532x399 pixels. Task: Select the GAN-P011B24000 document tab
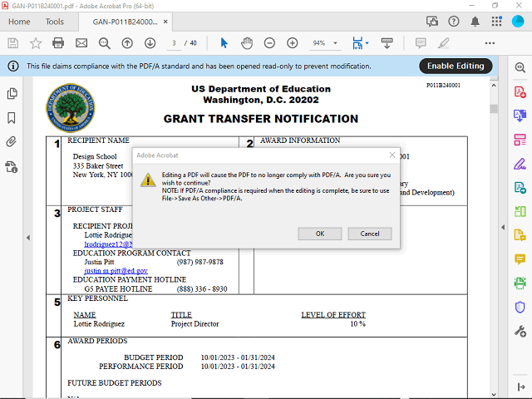pos(125,22)
